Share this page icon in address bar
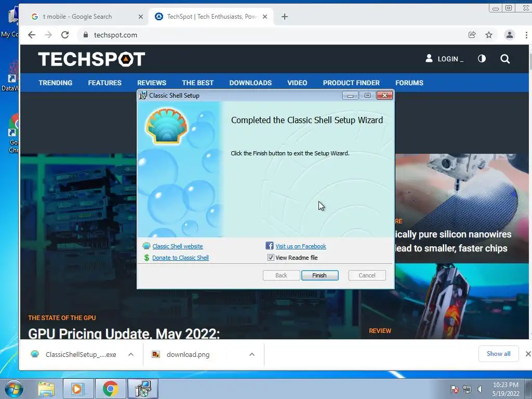 click(x=472, y=35)
